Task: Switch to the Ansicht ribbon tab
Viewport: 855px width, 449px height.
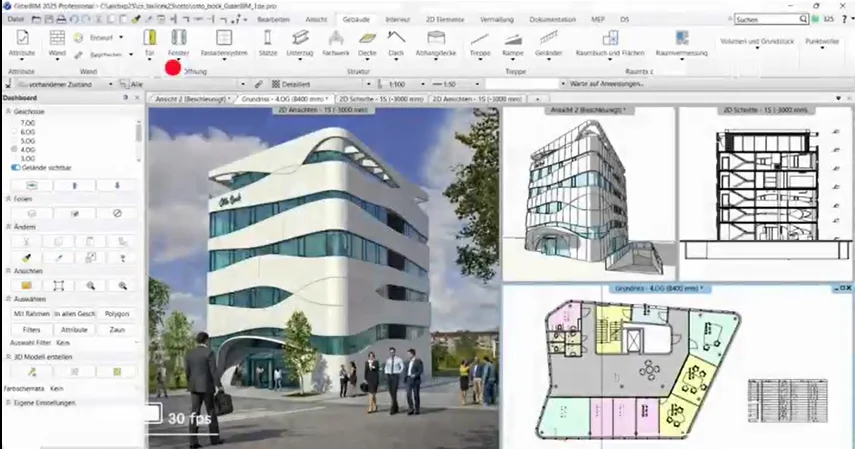Action: point(316,19)
